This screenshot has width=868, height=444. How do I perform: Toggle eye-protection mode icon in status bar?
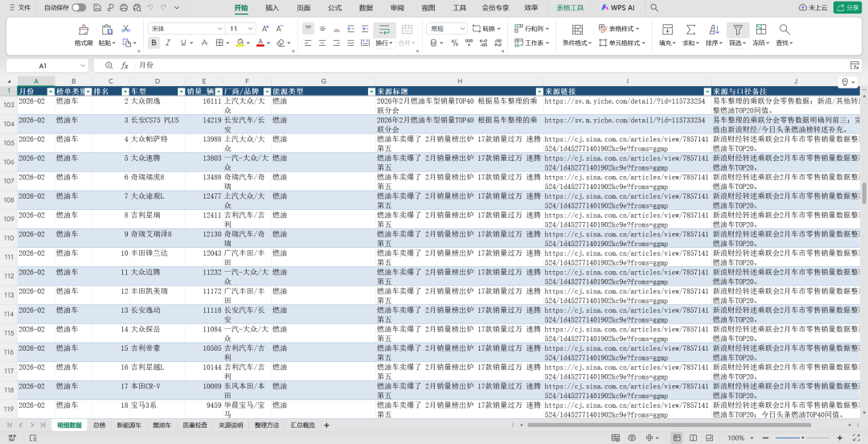coord(631,438)
